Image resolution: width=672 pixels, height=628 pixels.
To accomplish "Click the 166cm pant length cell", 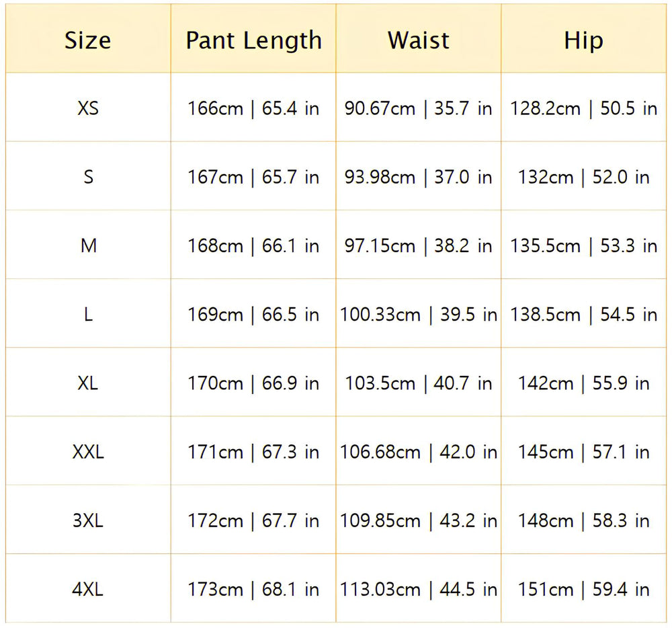I will tap(253, 108).
